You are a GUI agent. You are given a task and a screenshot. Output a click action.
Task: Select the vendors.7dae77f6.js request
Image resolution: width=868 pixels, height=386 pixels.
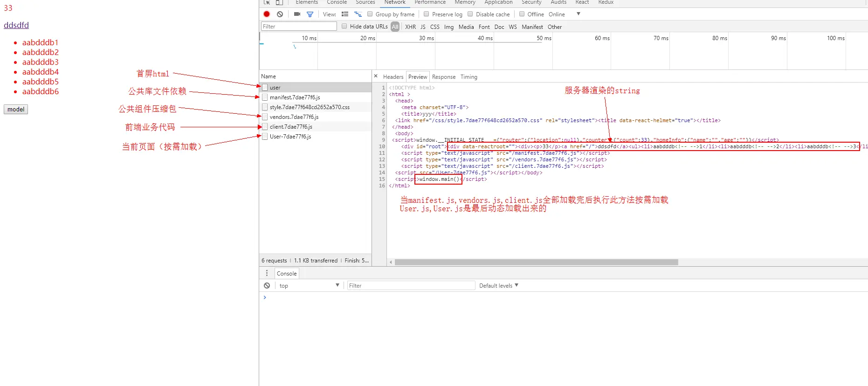pyautogui.click(x=316, y=117)
